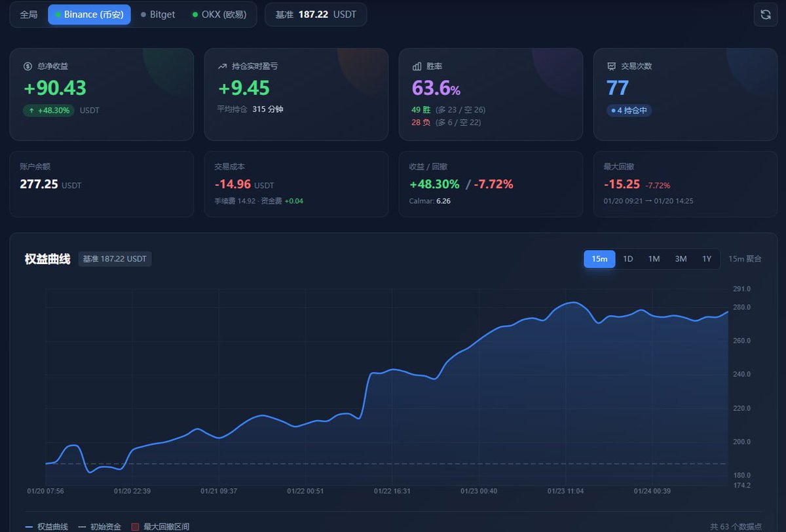Click the 77 trade count value
Viewport: 786px width, 532px height.
(x=618, y=88)
